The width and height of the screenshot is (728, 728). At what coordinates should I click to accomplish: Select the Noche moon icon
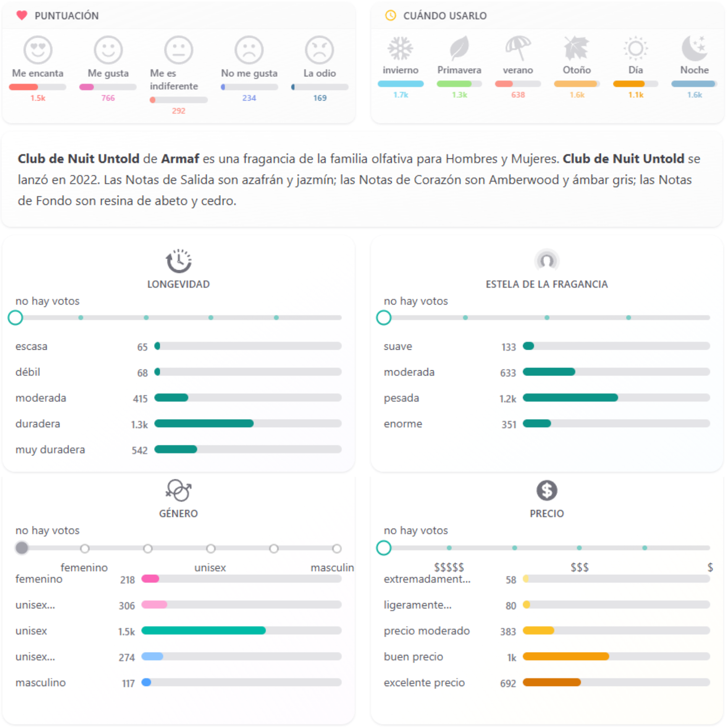(694, 48)
